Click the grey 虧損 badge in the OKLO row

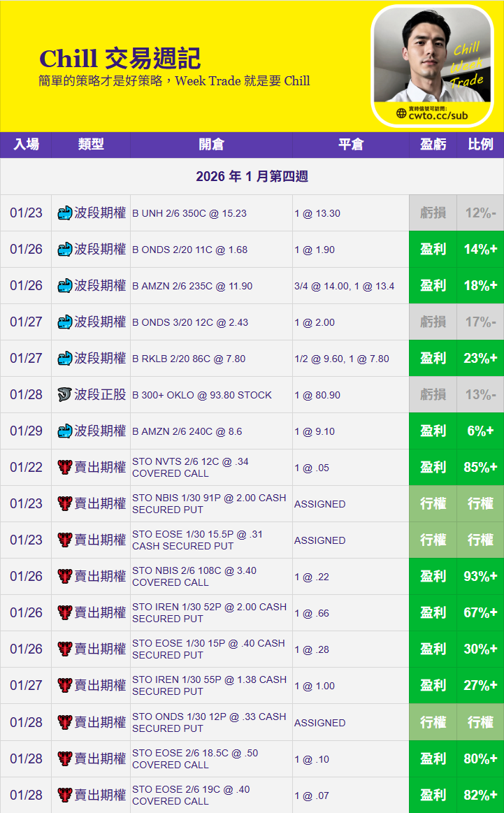click(x=433, y=395)
